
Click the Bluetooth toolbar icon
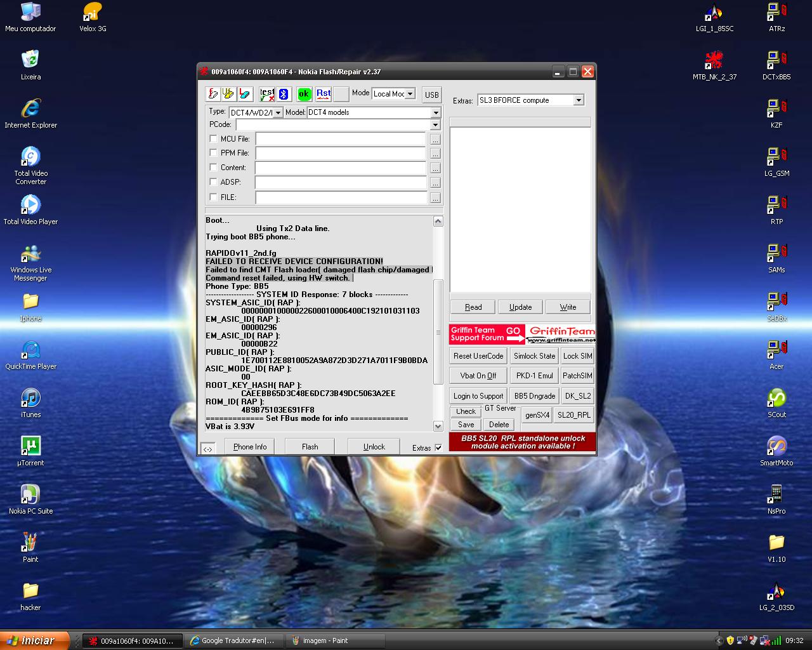284,94
